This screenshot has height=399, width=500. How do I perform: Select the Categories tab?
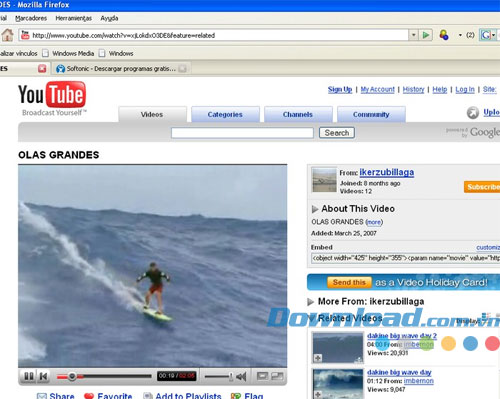[225, 114]
